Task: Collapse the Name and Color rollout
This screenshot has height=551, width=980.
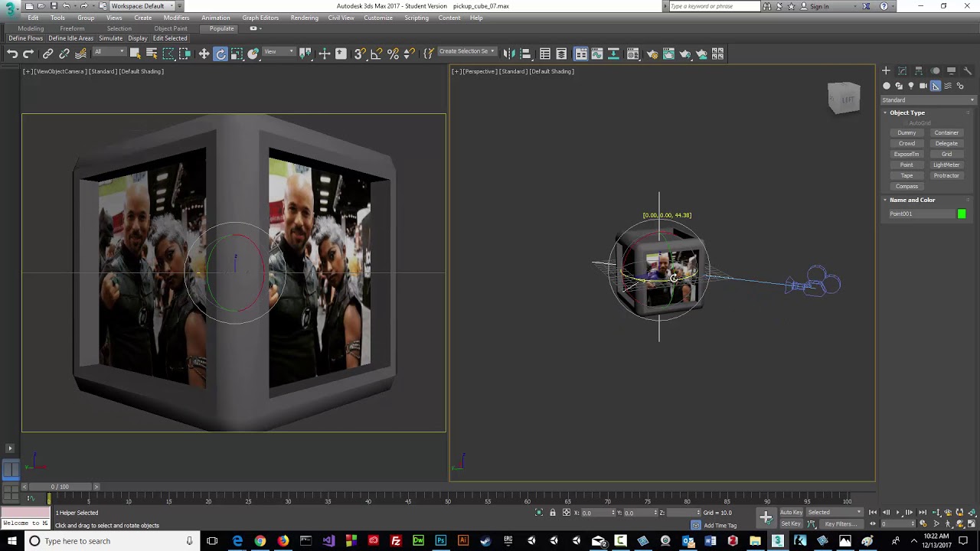Action: point(912,200)
